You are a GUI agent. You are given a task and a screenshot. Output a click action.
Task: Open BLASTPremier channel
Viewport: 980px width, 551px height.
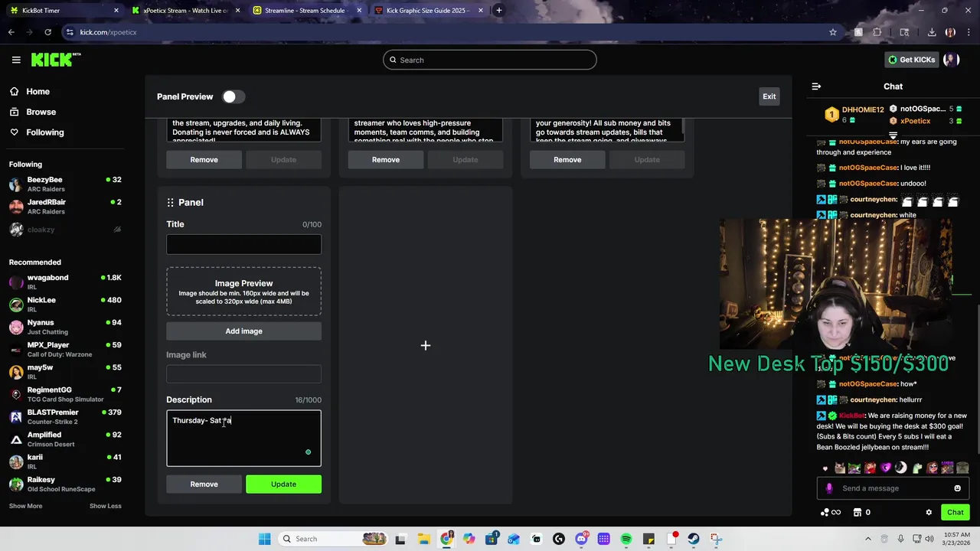[65, 416]
